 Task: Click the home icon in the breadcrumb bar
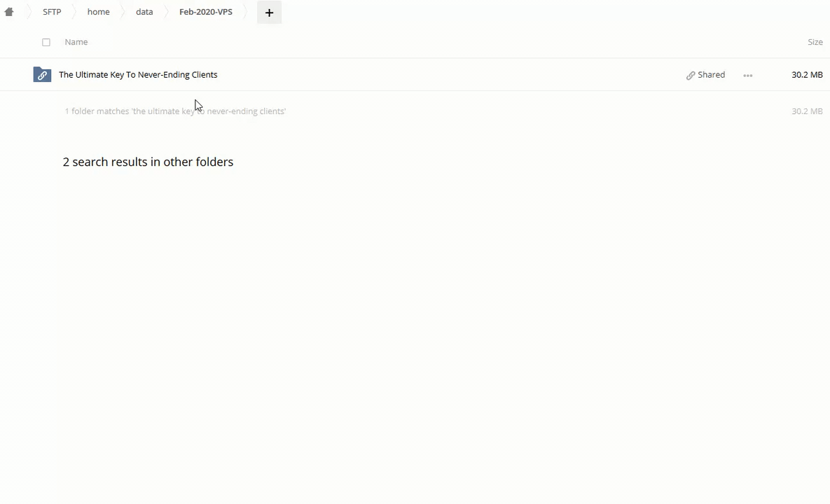coord(9,12)
